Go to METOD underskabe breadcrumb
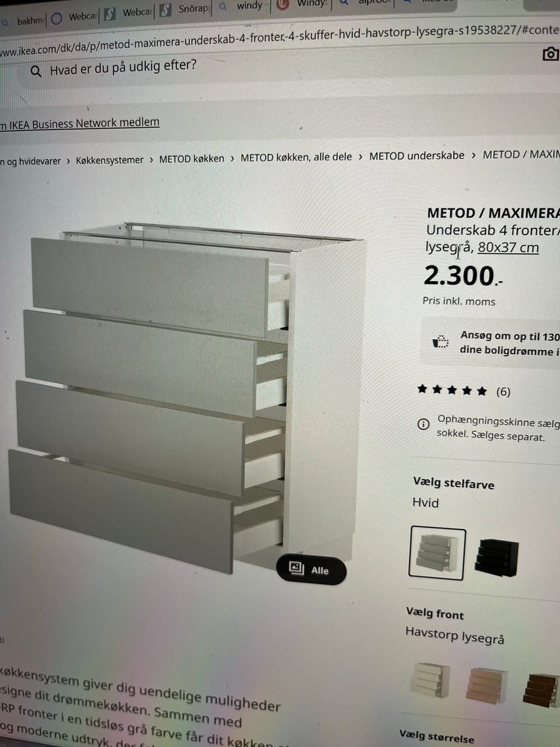Viewport: 560px width, 747px height. [416, 156]
